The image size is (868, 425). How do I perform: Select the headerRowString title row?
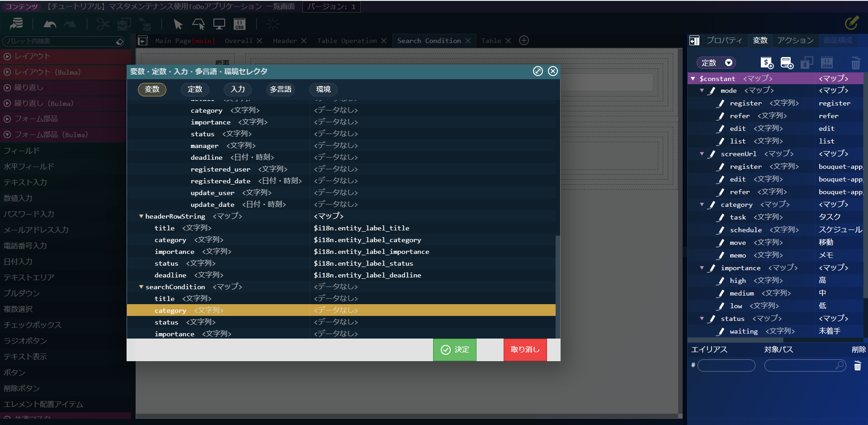tap(341, 228)
